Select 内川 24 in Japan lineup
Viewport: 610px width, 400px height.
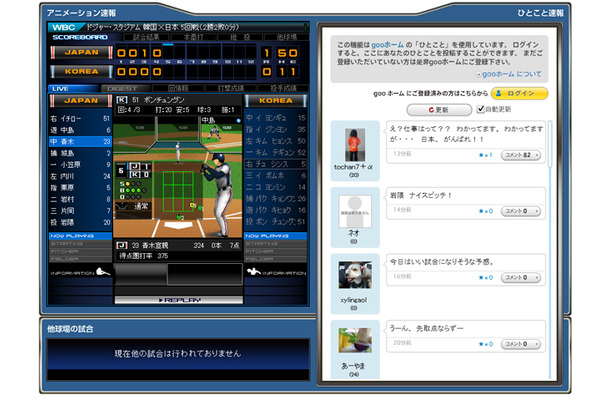coord(81,176)
